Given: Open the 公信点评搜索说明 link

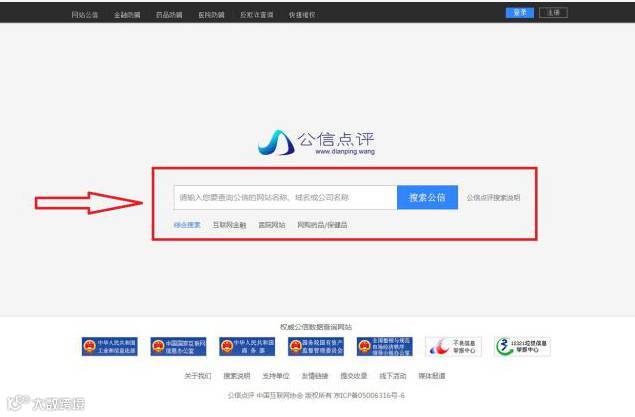Looking at the screenshot, I should 493,198.
